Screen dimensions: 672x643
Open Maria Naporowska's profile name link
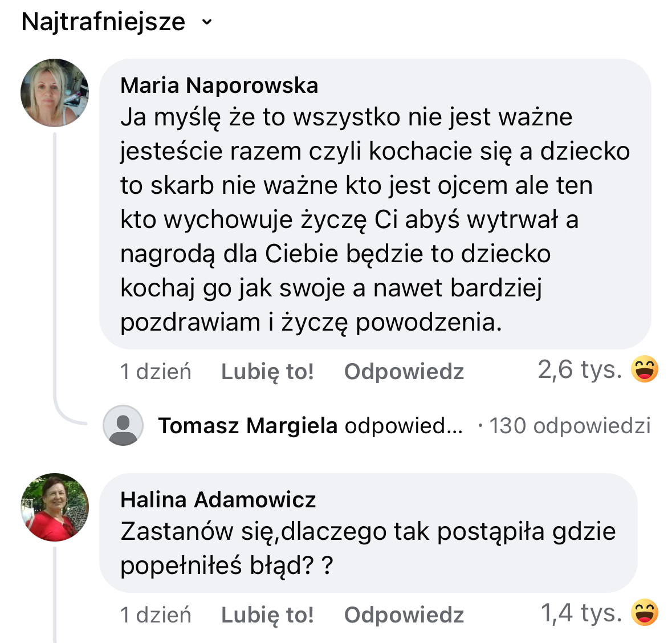(219, 86)
